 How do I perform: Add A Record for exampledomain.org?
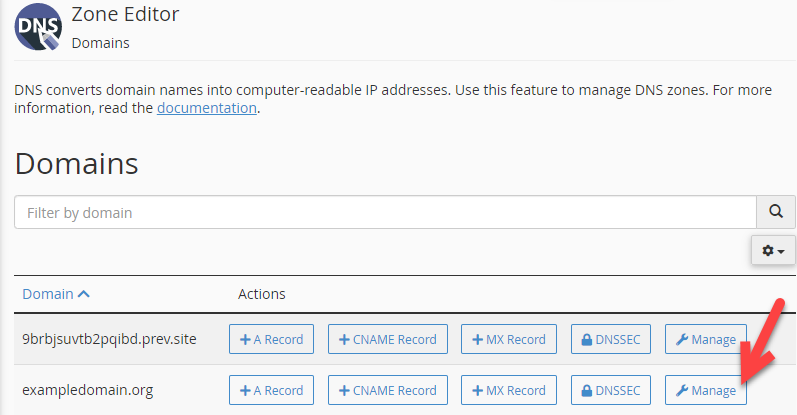pyautogui.click(x=271, y=390)
